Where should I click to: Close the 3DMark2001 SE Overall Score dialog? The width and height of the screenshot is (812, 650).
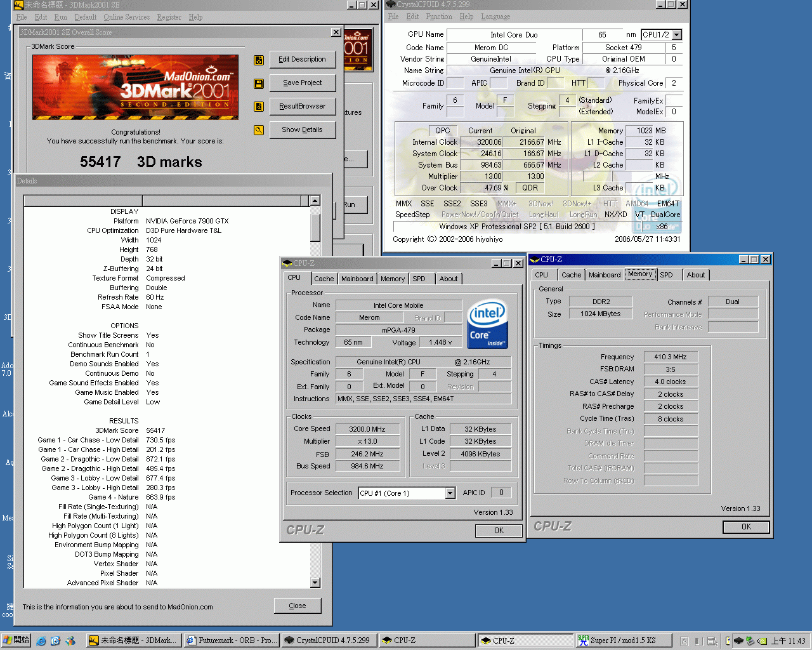pos(336,32)
